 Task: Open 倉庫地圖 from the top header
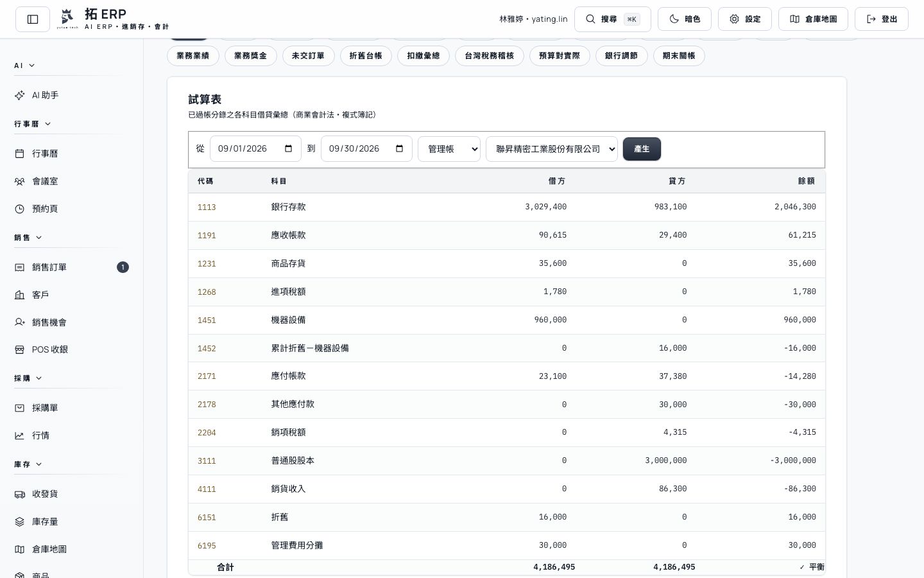click(813, 19)
